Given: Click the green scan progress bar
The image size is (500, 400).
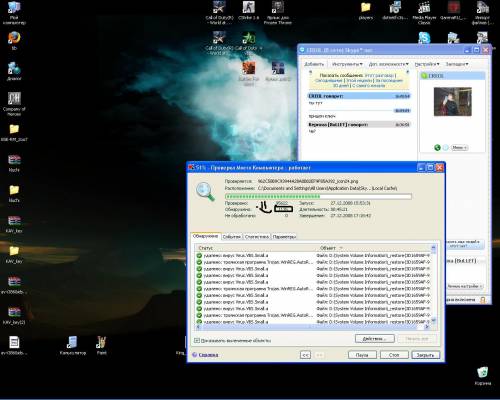Looking at the screenshot, I should (318, 197).
